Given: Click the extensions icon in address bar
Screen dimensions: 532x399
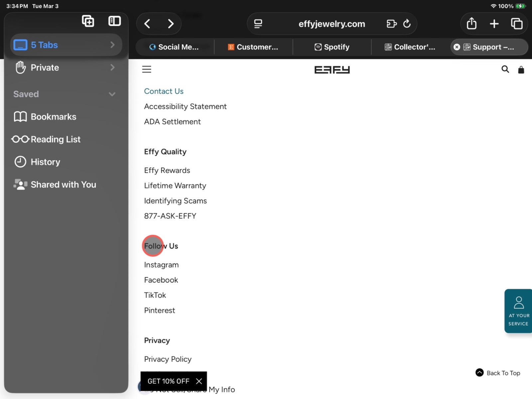Looking at the screenshot, I should (391, 24).
